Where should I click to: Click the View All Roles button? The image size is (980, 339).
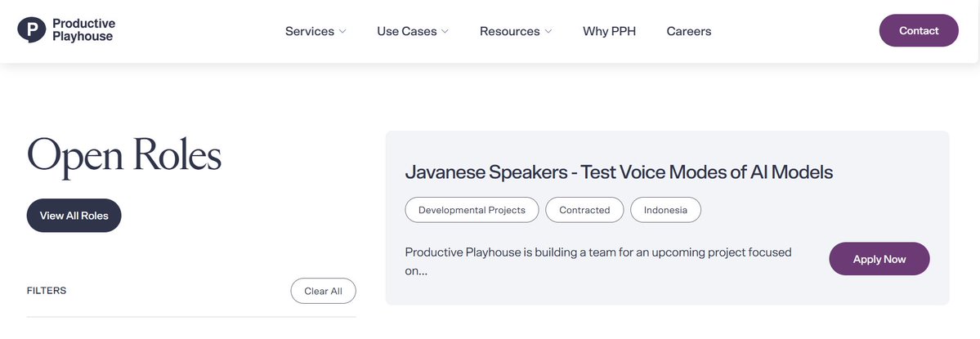[x=74, y=216]
